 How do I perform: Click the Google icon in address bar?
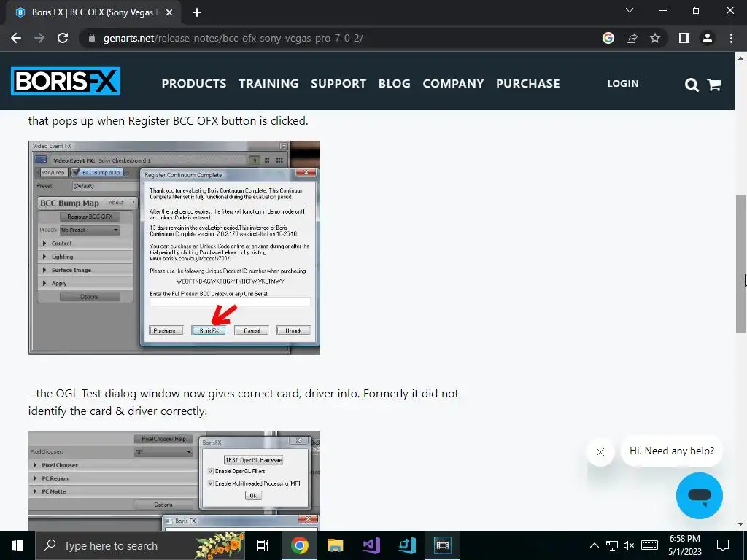pos(608,38)
